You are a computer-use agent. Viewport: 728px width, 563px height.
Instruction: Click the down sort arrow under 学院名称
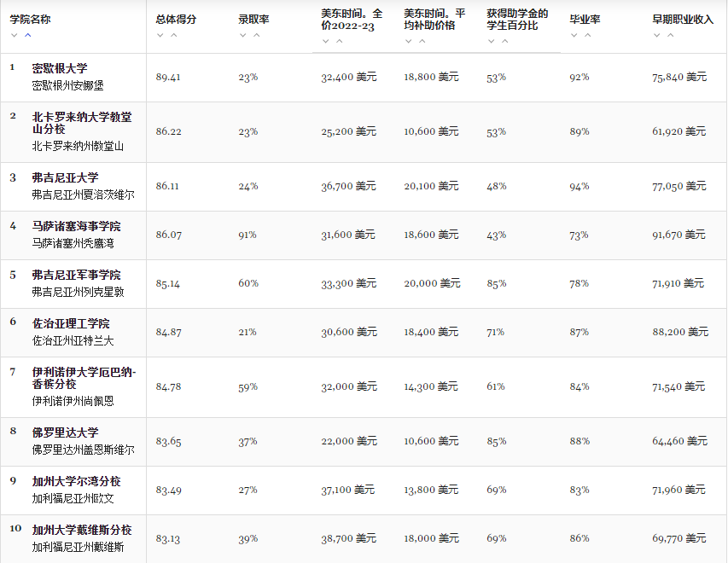click(15, 35)
